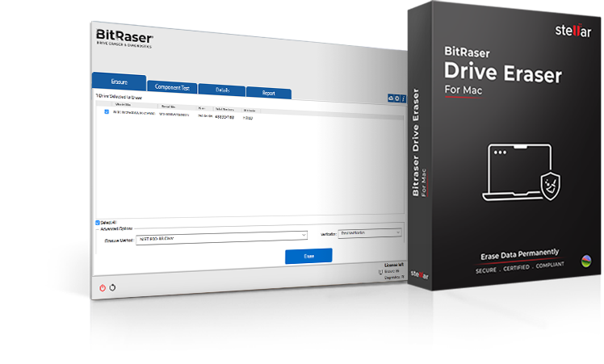Click 'For Mac' text on box front

463,90
